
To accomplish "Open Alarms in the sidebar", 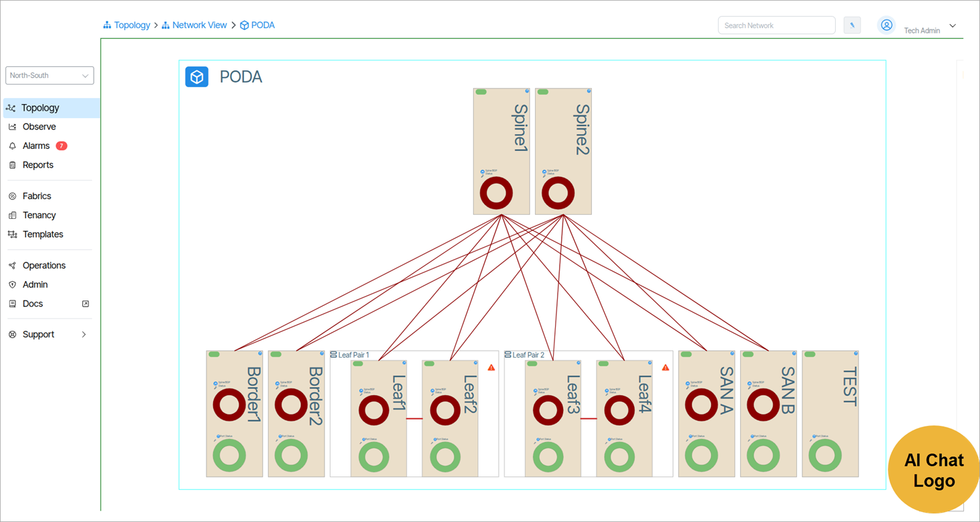I will click(x=38, y=146).
